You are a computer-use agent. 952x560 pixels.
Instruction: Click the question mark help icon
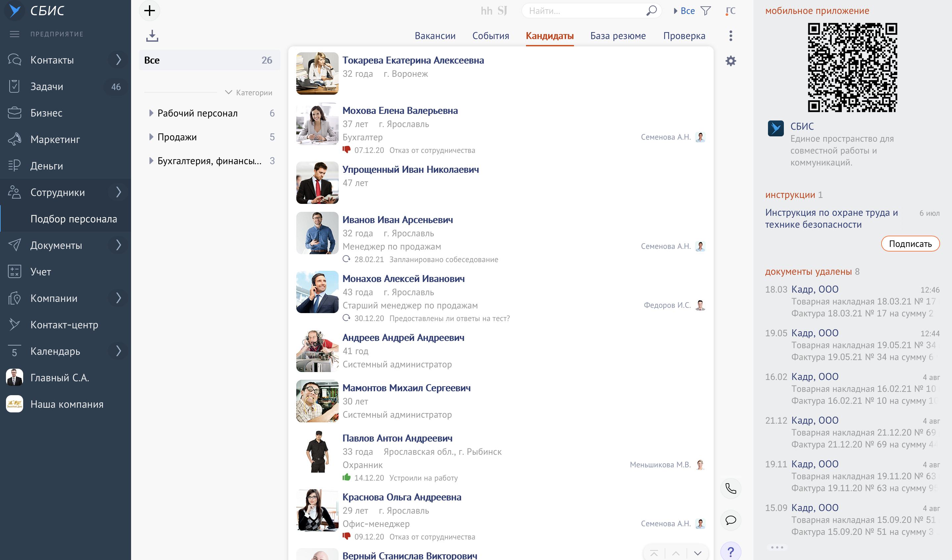[x=731, y=552]
